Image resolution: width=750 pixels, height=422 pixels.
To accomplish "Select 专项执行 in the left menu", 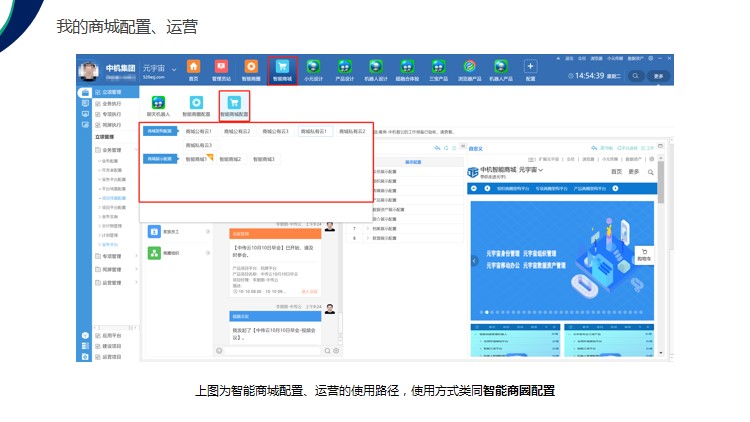I will click(x=111, y=114).
